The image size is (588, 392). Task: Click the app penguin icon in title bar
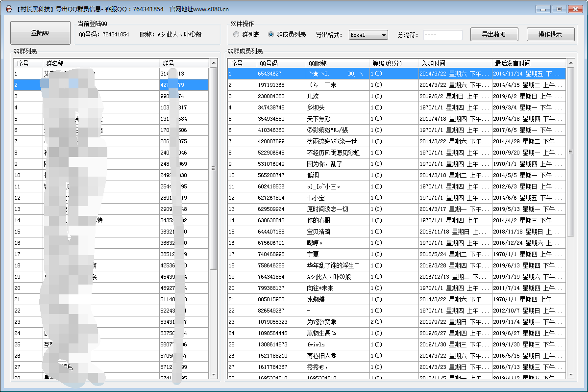[x=8, y=9]
